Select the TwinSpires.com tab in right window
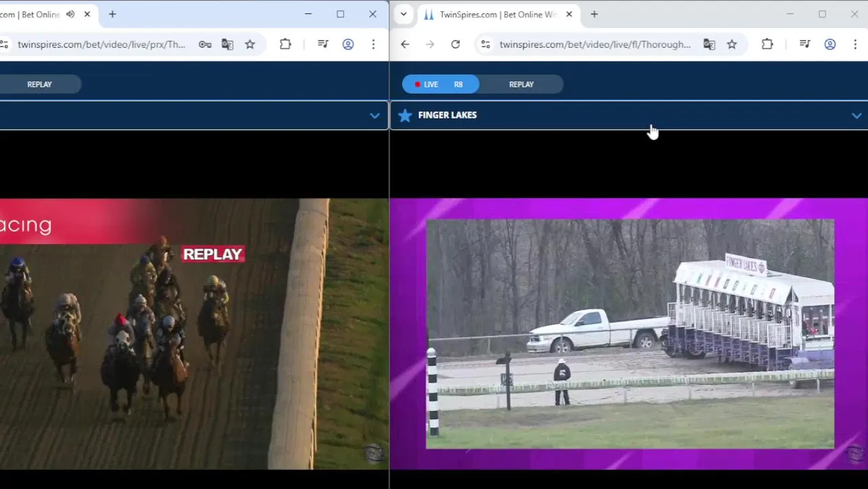Screen dimensions: 868x489 pyautogui.click(x=498, y=14)
